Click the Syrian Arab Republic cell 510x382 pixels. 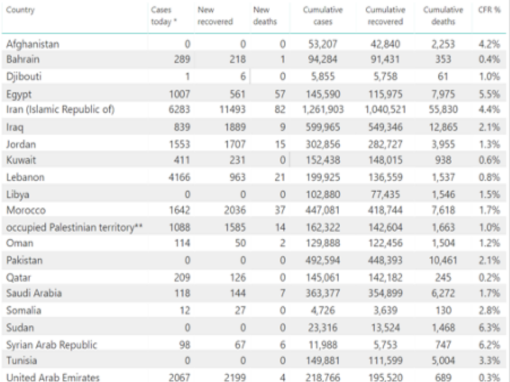point(52,345)
